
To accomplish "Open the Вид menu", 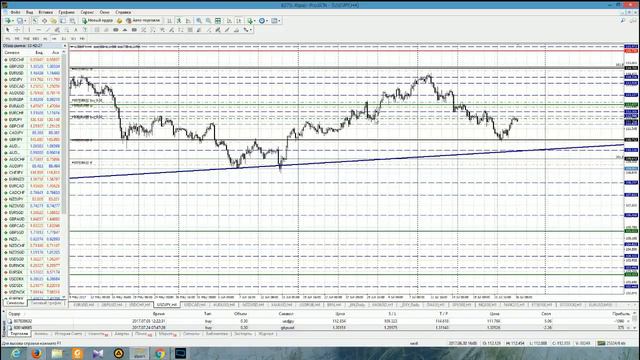I will 29,12.
